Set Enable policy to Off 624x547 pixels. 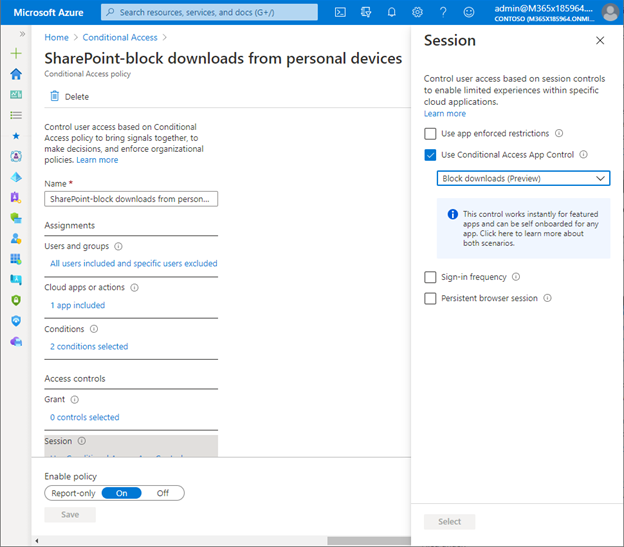pos(162,493)
